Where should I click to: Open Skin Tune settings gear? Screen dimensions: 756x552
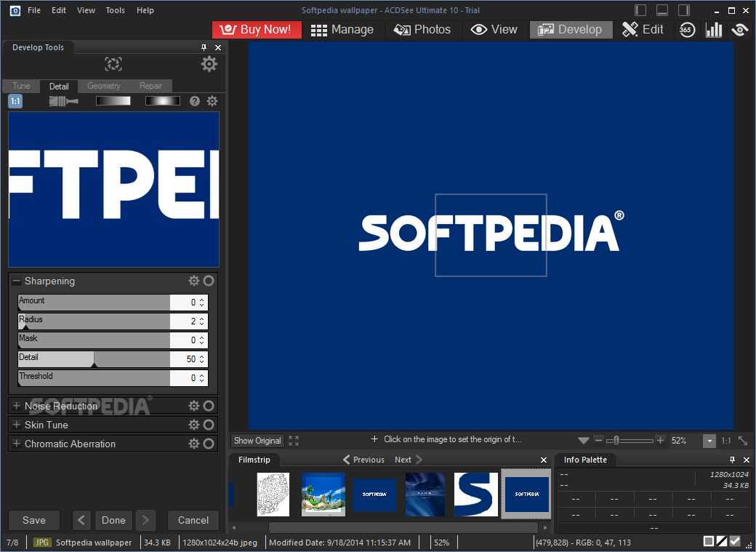tap(194, 425)
